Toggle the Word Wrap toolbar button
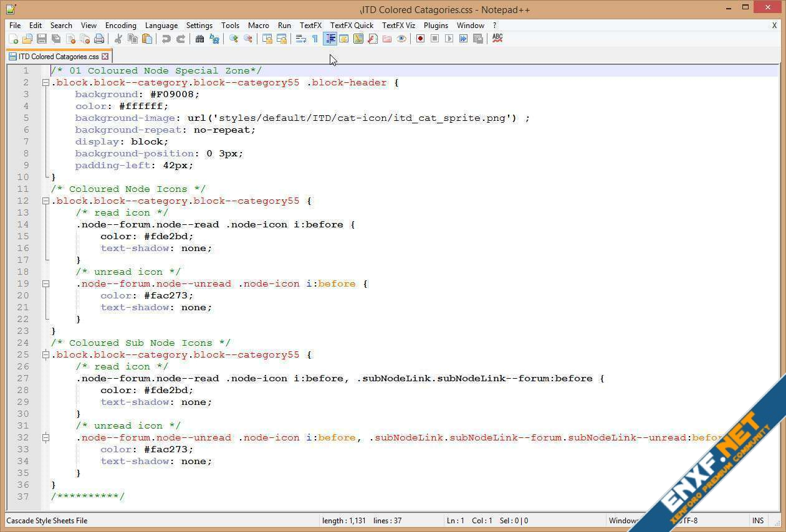This screenshot has height=532, width=786. click(x=301, y=39)
